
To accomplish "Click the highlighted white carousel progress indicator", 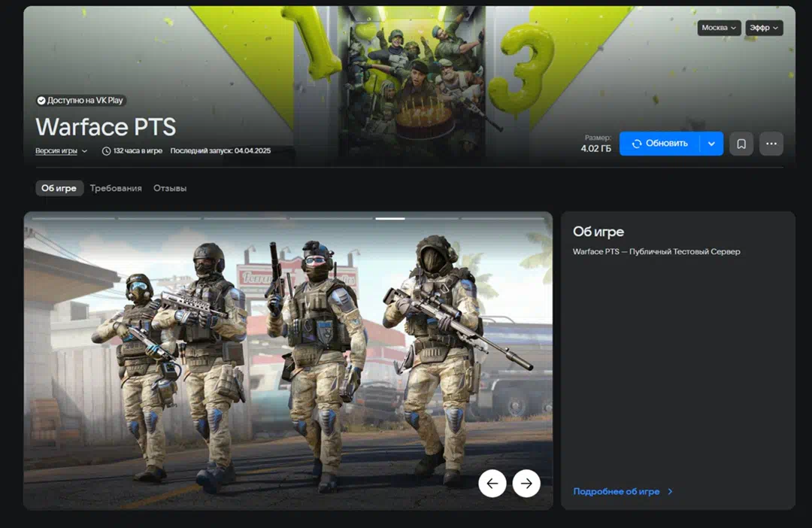I will tap(390, 219).
